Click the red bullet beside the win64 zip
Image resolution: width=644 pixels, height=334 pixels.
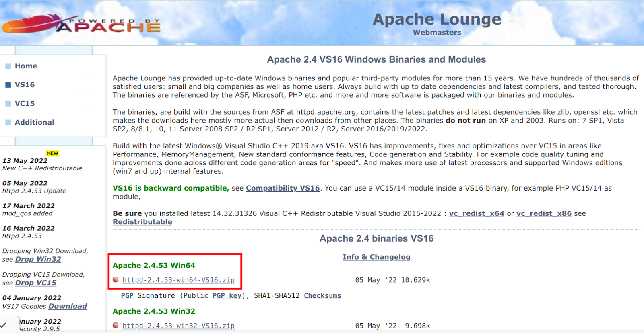(x=116, y=279)
